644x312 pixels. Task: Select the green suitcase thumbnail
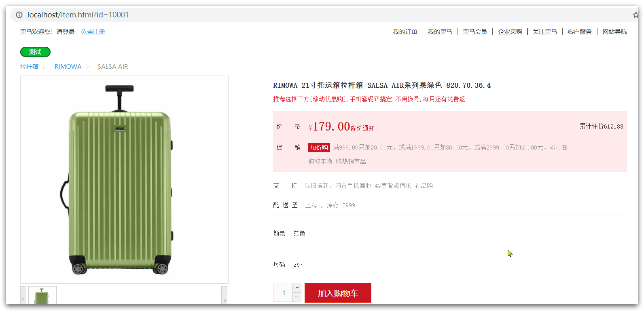42,296
